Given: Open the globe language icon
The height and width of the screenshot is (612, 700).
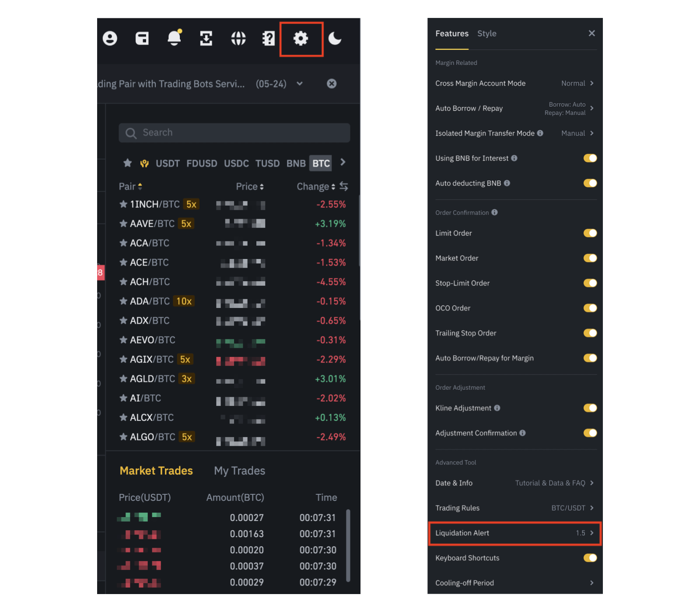Looking at the screenshot, I should (x=238, y=38).
